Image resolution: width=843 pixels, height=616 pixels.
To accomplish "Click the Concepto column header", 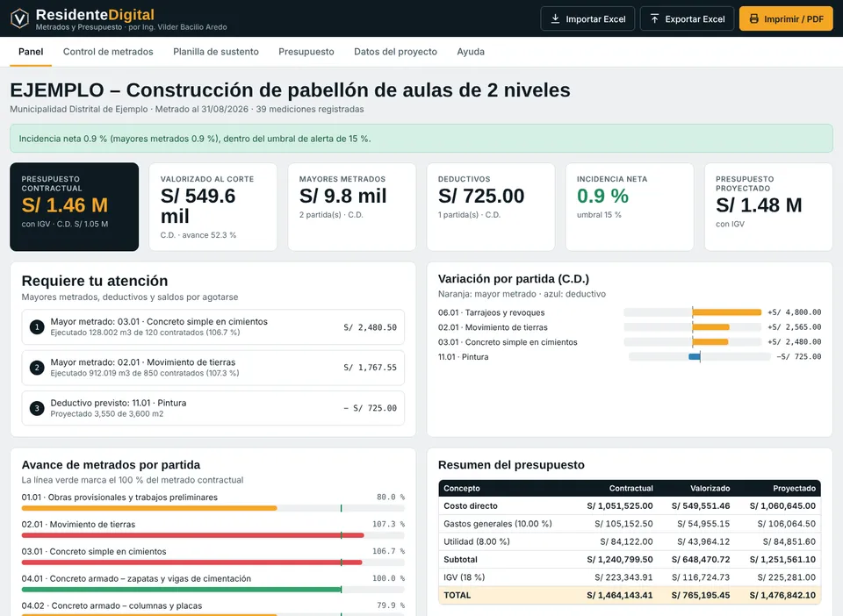I will coord(462,488).
